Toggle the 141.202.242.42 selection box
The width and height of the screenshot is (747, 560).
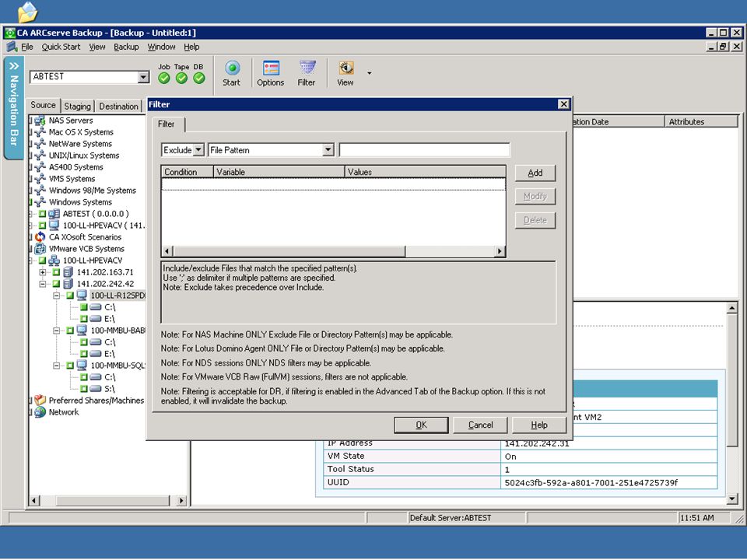tap(56, 284)
